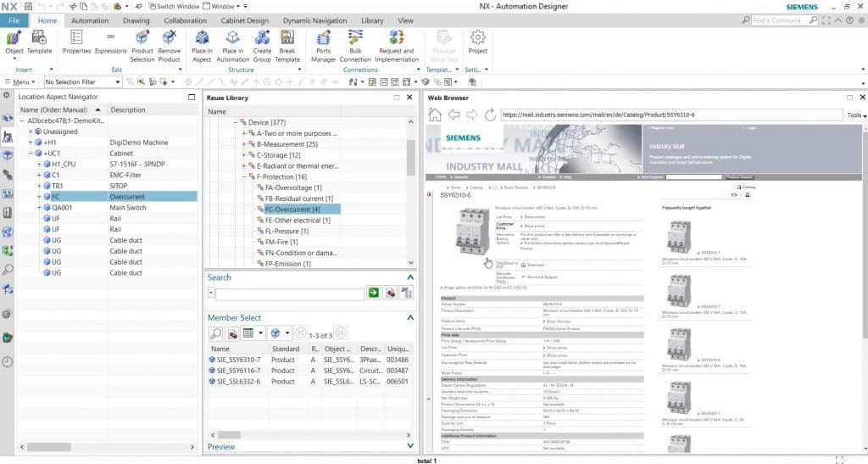The image size is (868, 464).
Task: Expand the Preview section chevron
Action: tap(410, 445)
